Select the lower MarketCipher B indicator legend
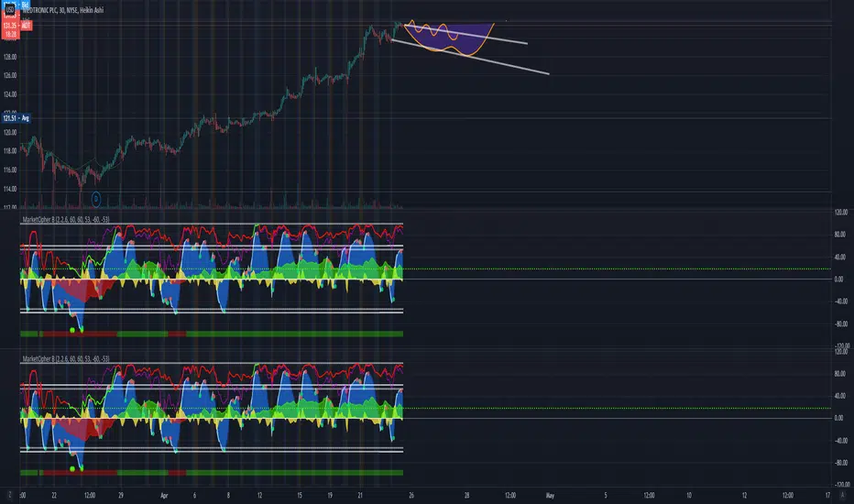Screen dimensions: 854x504 [x=66, y=358]
